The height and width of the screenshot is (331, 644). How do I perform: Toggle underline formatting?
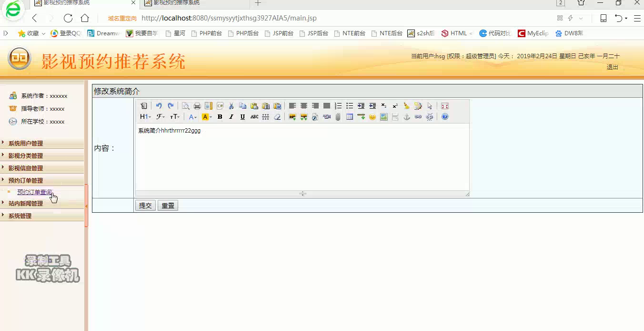[242, 117]
